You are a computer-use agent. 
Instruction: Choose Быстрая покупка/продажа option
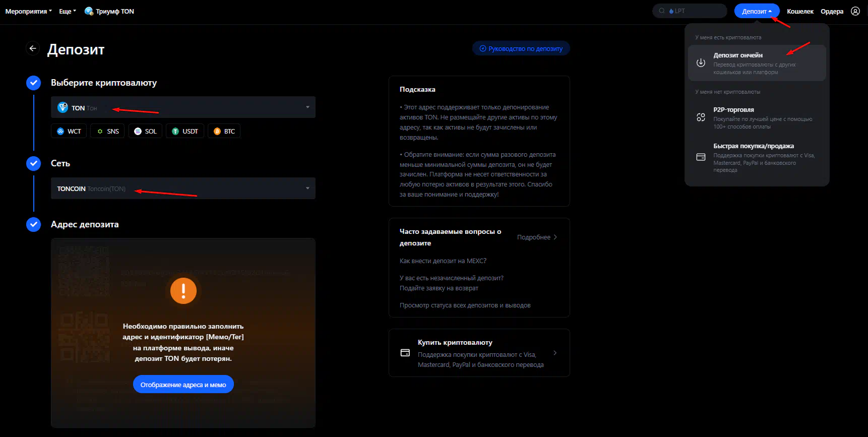pos(757,157)
